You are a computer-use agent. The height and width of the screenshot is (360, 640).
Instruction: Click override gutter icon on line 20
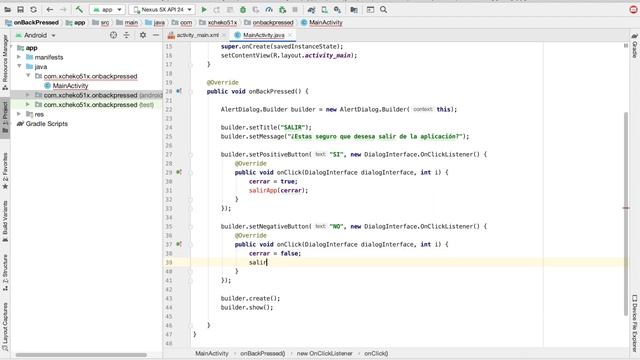point(179,91)
